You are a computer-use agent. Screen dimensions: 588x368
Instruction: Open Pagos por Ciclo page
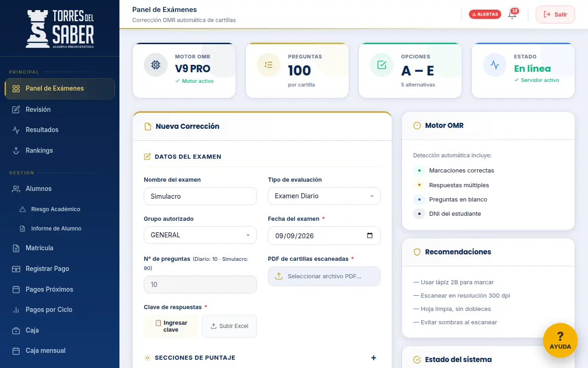coord(60,310)
